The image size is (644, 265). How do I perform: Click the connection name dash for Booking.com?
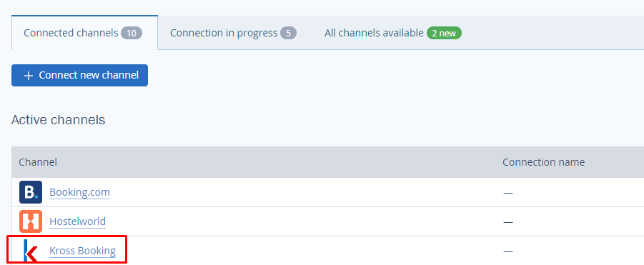point(508,192)
